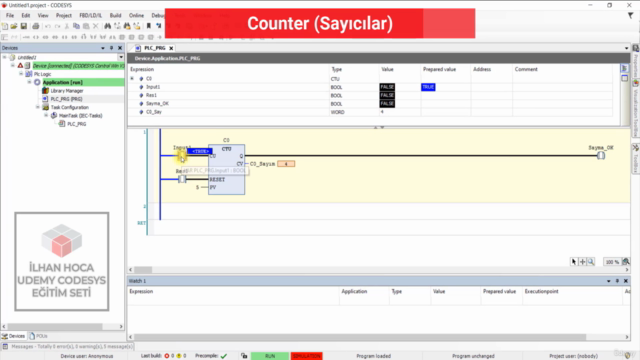Click the Print toolbar icon
The height and width of the screenshot is (360, 640).
point(36,26)
